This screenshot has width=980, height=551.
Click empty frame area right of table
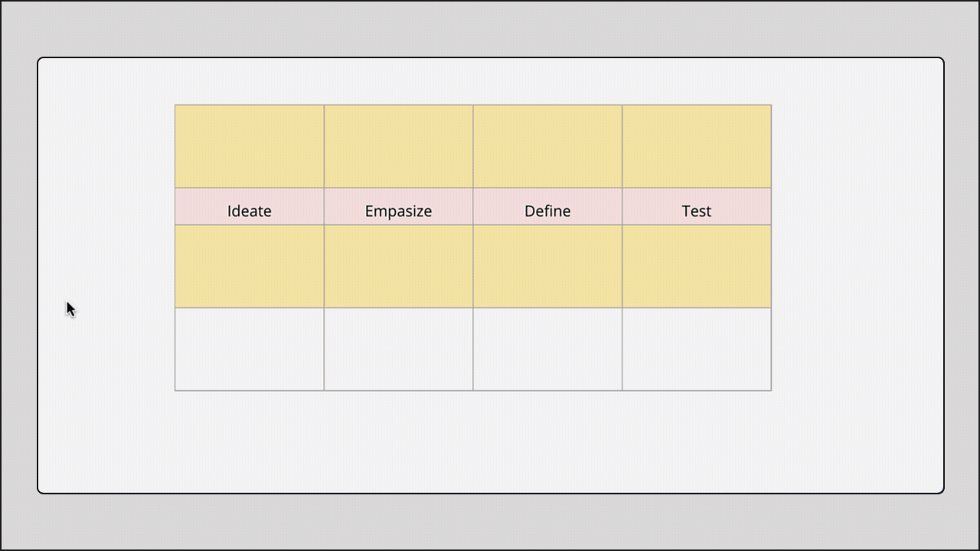click(x=857, y=247)
